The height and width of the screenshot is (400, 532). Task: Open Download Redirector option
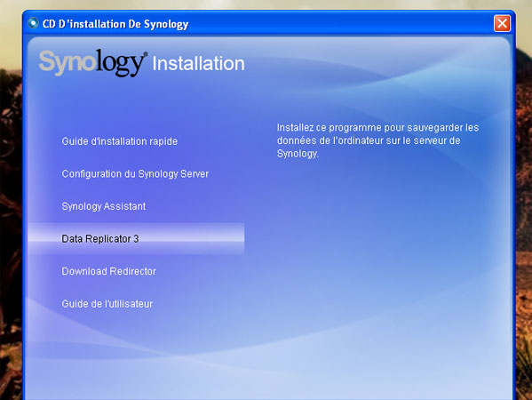(x=108, y=271)
